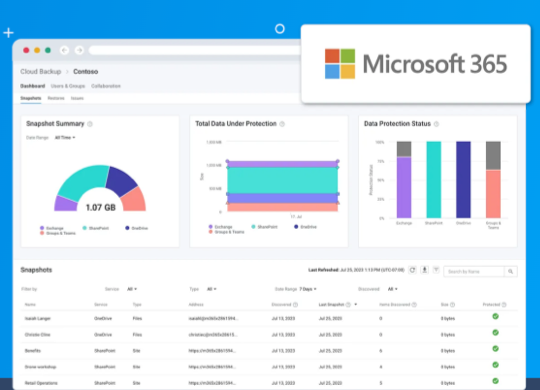Toggle Exchange legend in Snapshot Summary
The image size is (540, 390).
tap(52, 228)
